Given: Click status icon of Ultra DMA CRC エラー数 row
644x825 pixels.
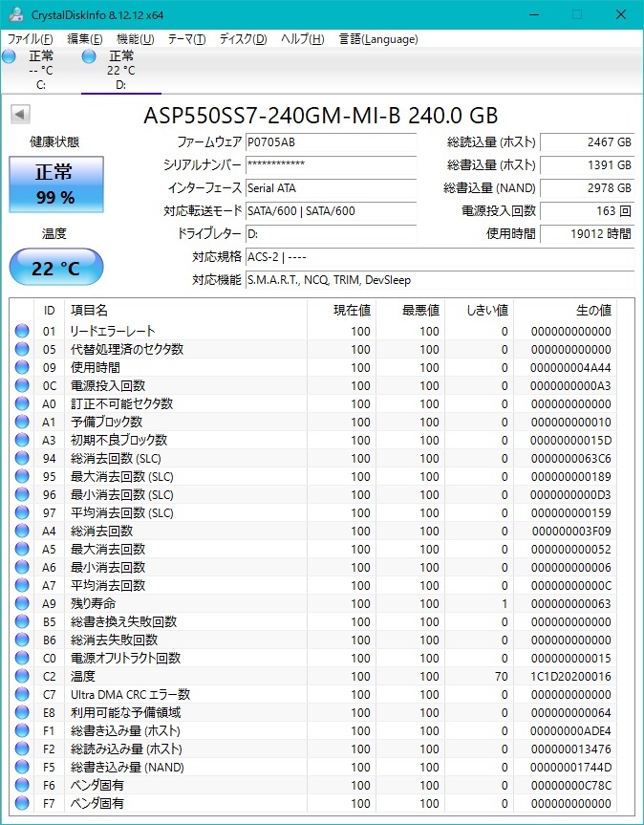Looking at the screenshot, I should tap(22, 694).
